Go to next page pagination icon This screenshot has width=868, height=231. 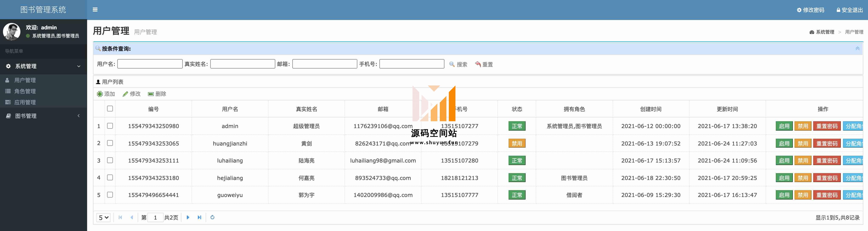pyautogui.click(x=188, y=218)
